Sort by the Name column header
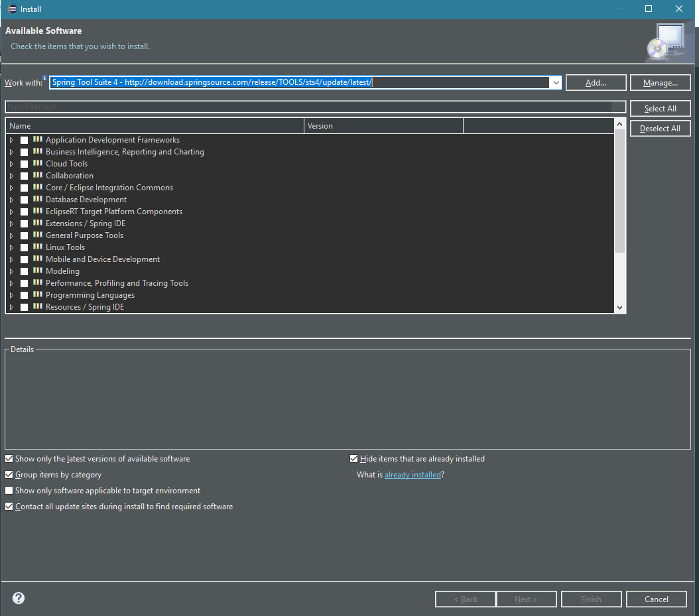This screenshot has width=699, height=616. pyautogui.click(x=155, y=126)
